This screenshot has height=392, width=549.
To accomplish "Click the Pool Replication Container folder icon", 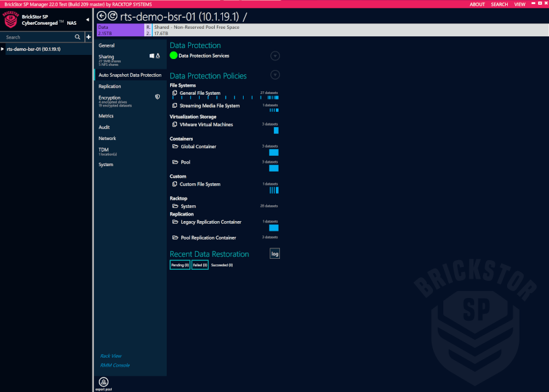I will tap(175, 238).
